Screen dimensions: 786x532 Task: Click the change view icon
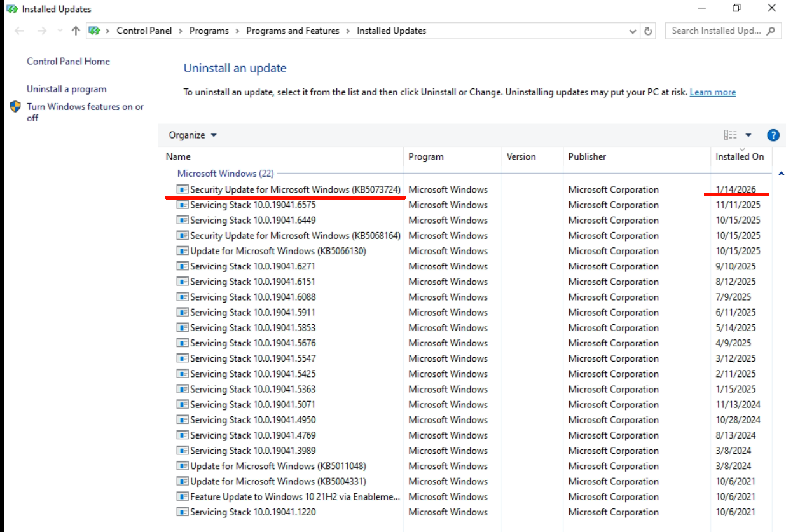coord(730,135)
